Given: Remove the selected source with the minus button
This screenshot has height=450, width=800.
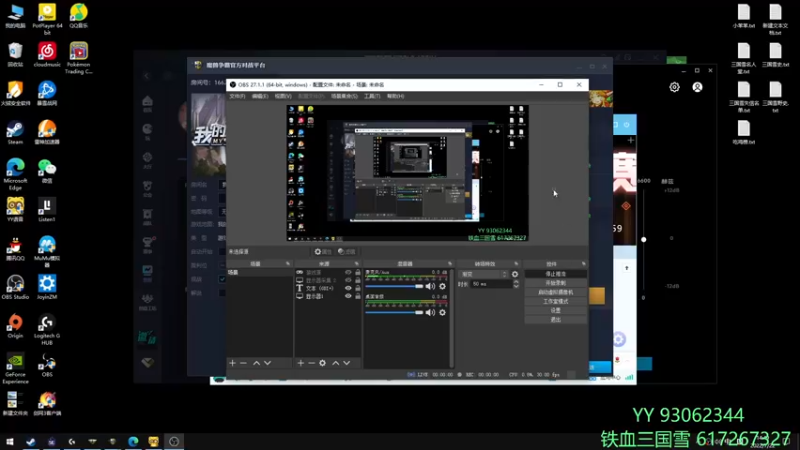Looking at the screenshot, I should coord(311,363).
